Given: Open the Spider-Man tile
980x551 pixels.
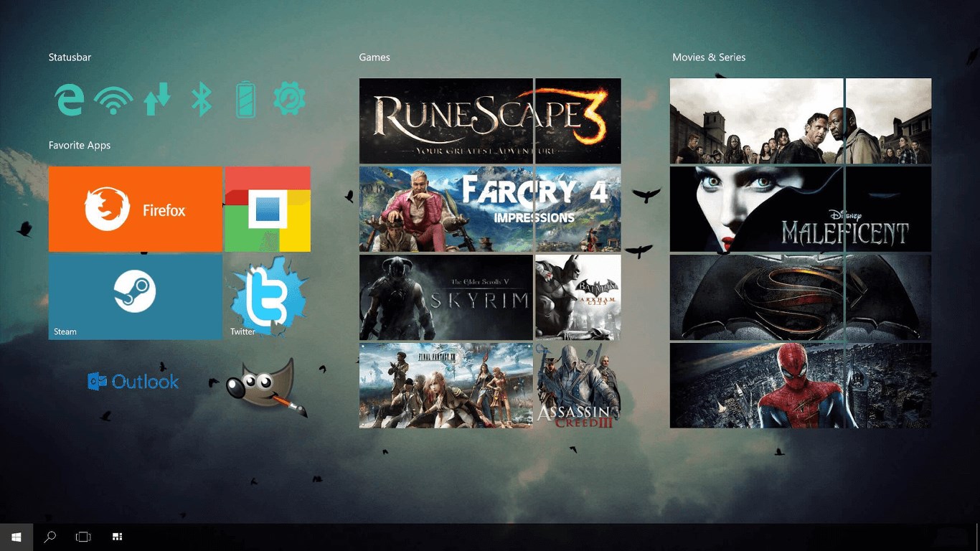Looking at the screenshot, I should point(800,385).
